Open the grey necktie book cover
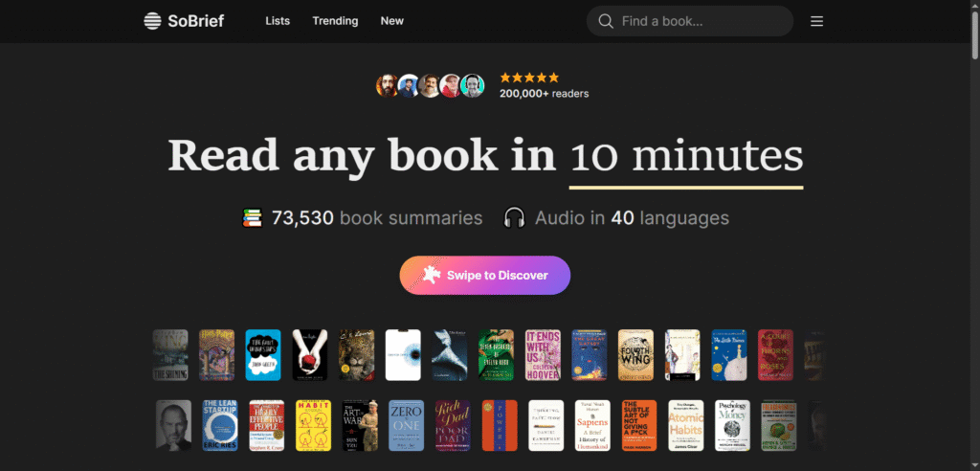 [x=450, y=355]
